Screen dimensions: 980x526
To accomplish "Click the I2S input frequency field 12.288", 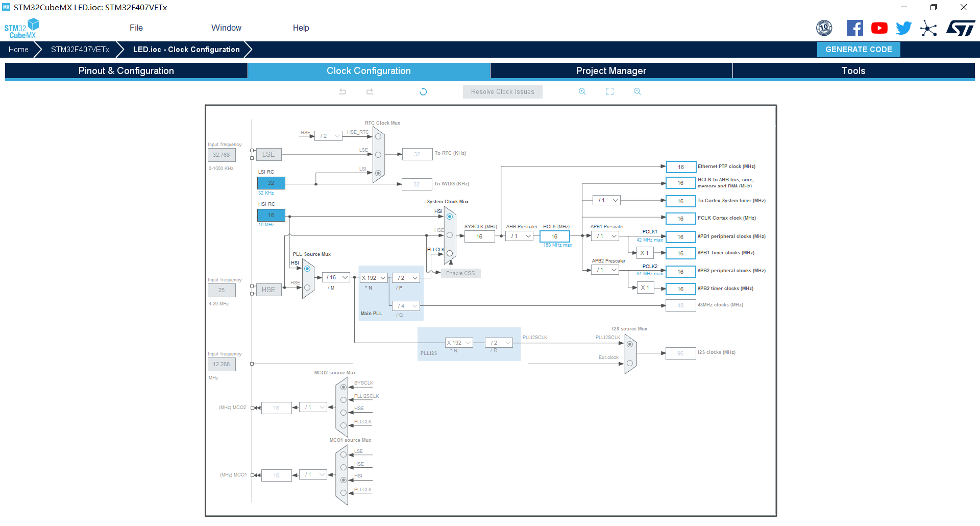I will click(x=222, y=364).
